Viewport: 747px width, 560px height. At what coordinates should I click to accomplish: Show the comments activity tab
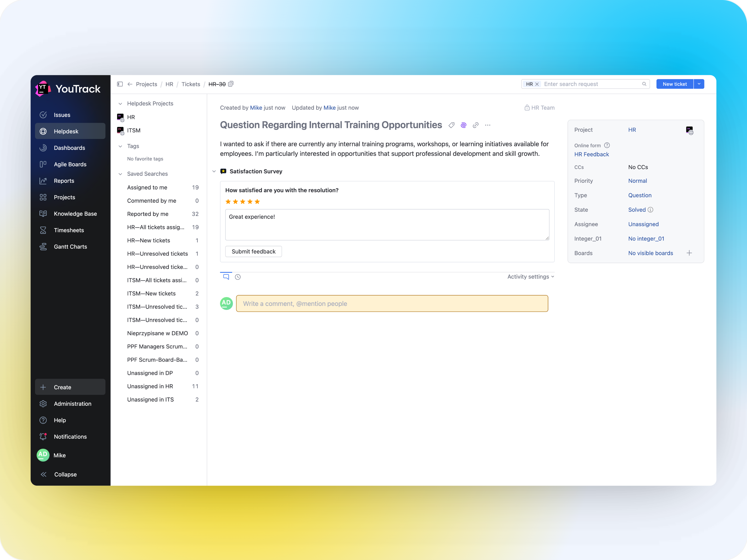226,277
